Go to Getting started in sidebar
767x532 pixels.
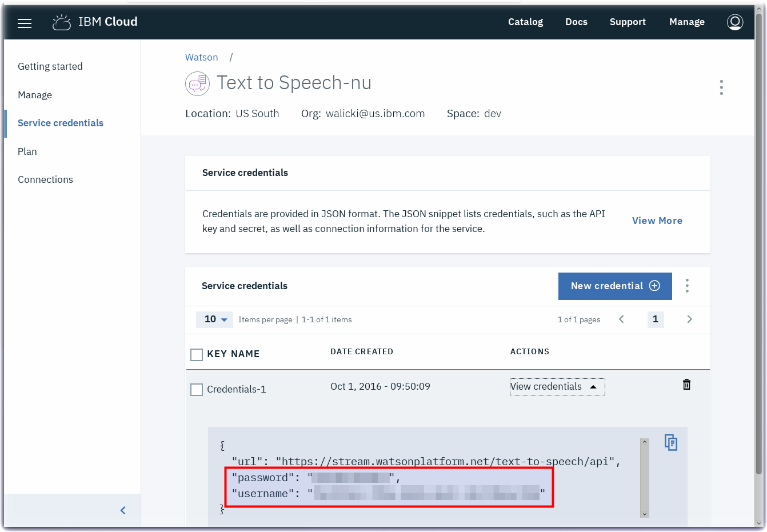(50, 66)
